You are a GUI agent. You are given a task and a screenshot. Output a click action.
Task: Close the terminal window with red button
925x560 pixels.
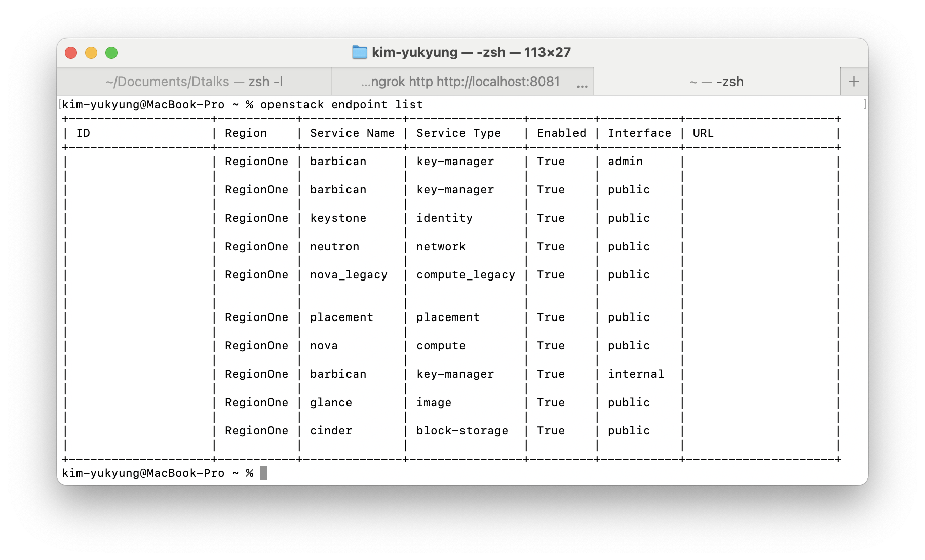71,53
